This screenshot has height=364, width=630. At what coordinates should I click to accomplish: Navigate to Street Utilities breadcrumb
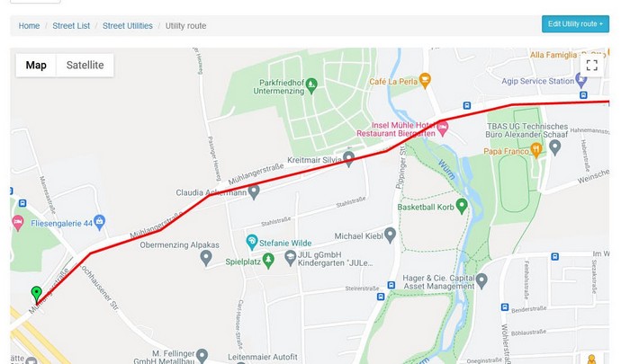click(x=128, y=26)
